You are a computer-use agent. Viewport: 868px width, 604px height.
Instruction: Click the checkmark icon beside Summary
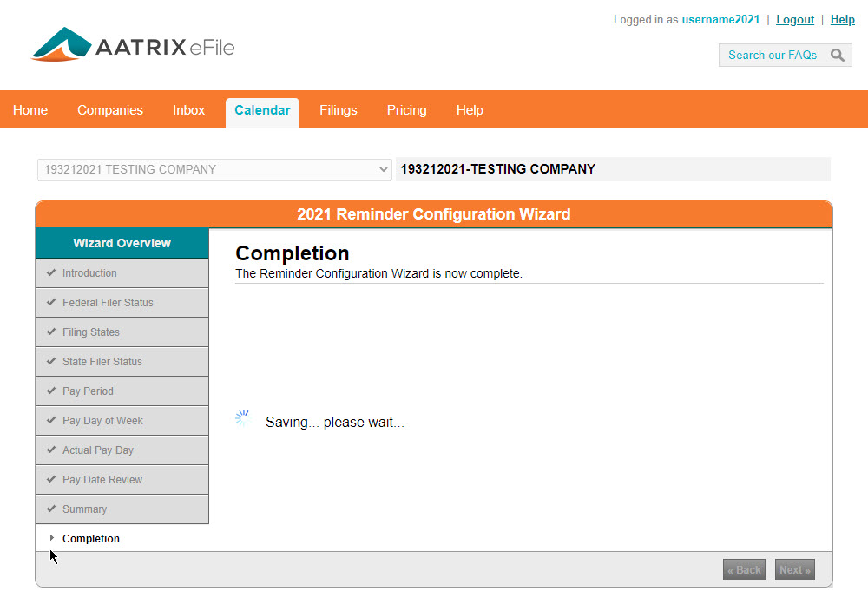[51, 509]
